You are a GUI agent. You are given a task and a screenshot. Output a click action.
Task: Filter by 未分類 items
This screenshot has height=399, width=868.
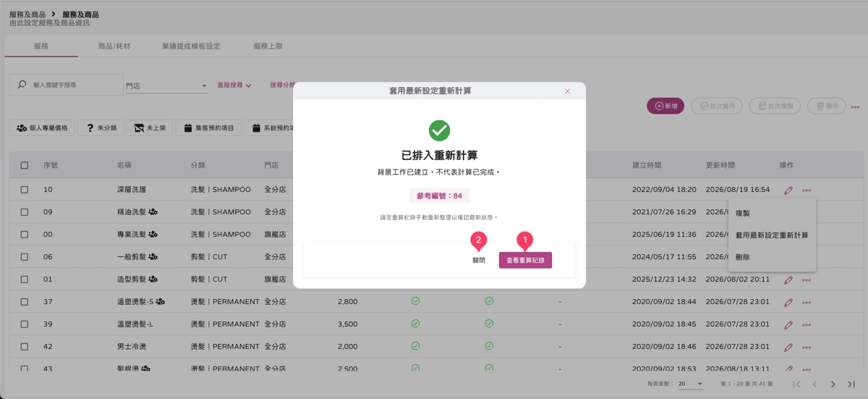pos(101,127)
